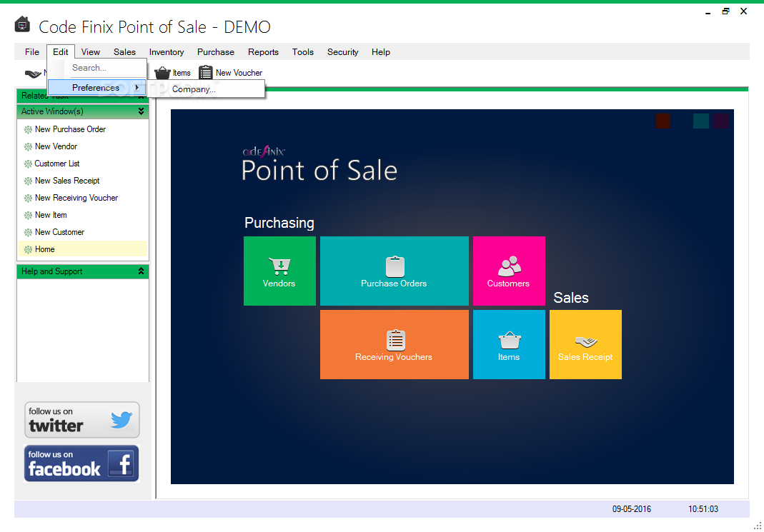This screenshot has width=764, height=532.
Task: Click the Purchasing section heading
Action: [279, 223]
